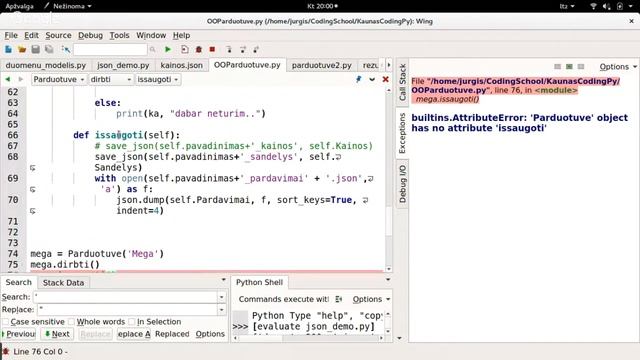Open the Apžvalga activities overview

pyautogui.click(x=19, y=6)
